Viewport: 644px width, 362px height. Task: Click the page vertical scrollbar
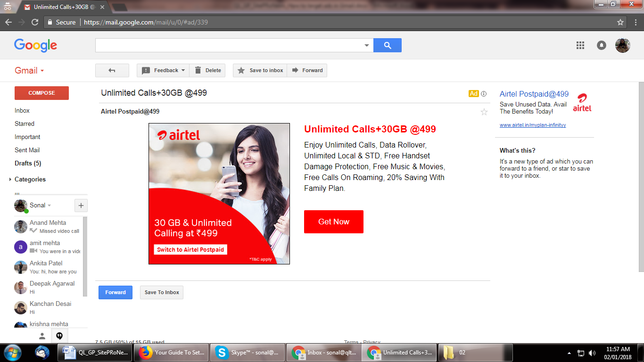tap(641, 177)
